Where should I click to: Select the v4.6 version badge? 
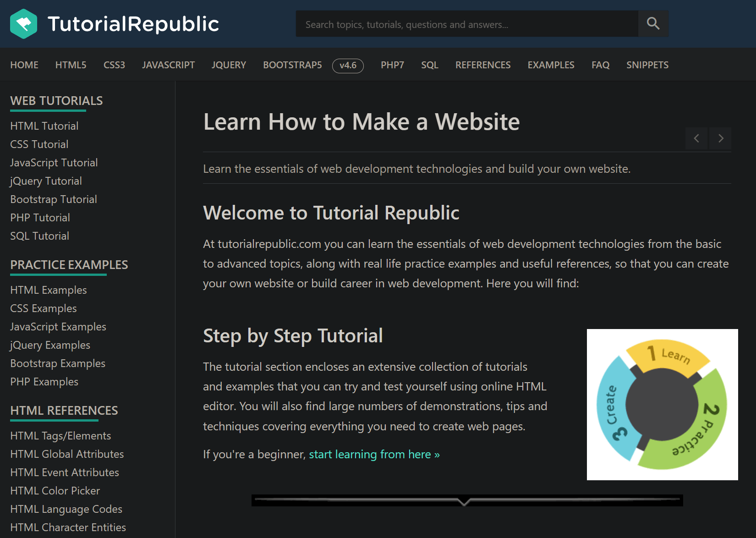tap(348, 66)
